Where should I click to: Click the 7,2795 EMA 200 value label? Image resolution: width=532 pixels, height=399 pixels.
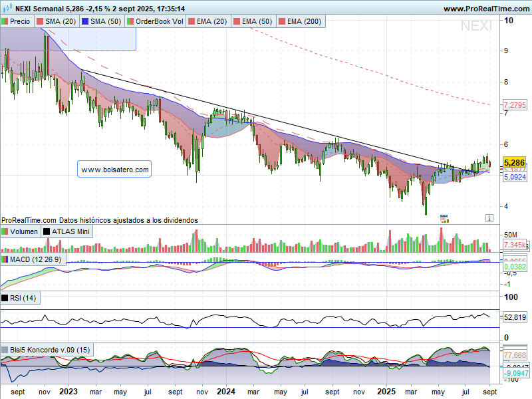point(515,105)
